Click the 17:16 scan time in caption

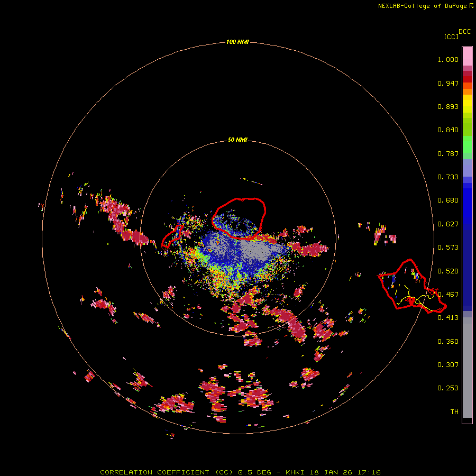point(369,472)
